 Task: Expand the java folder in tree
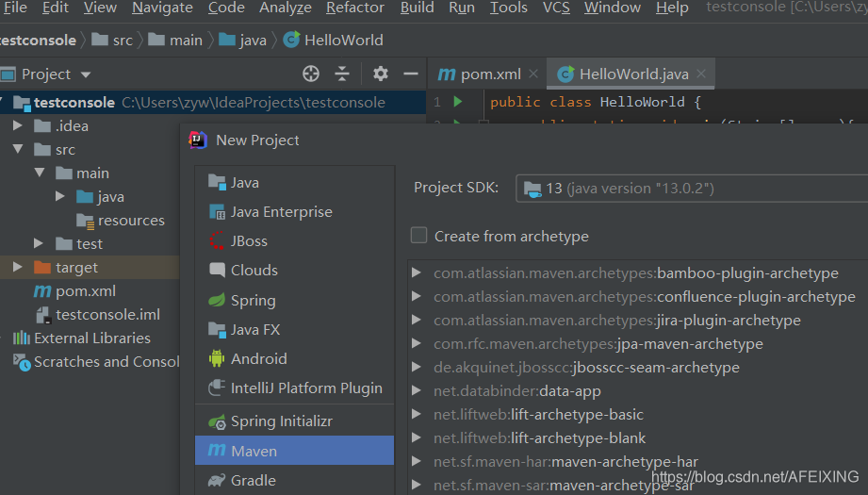(60, 196)
